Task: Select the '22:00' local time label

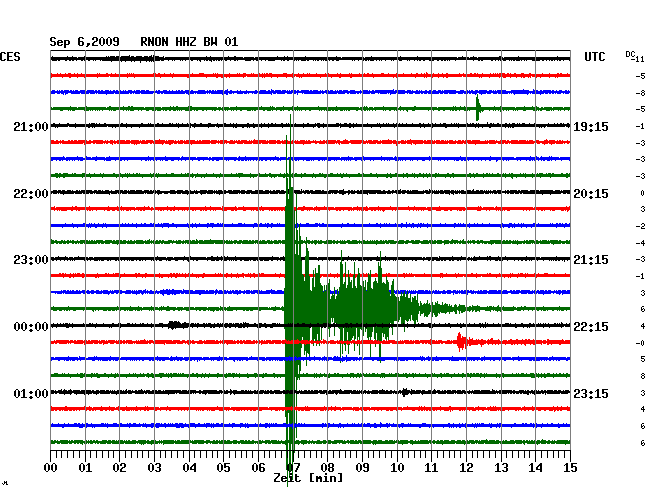Action: coord(31,194)
